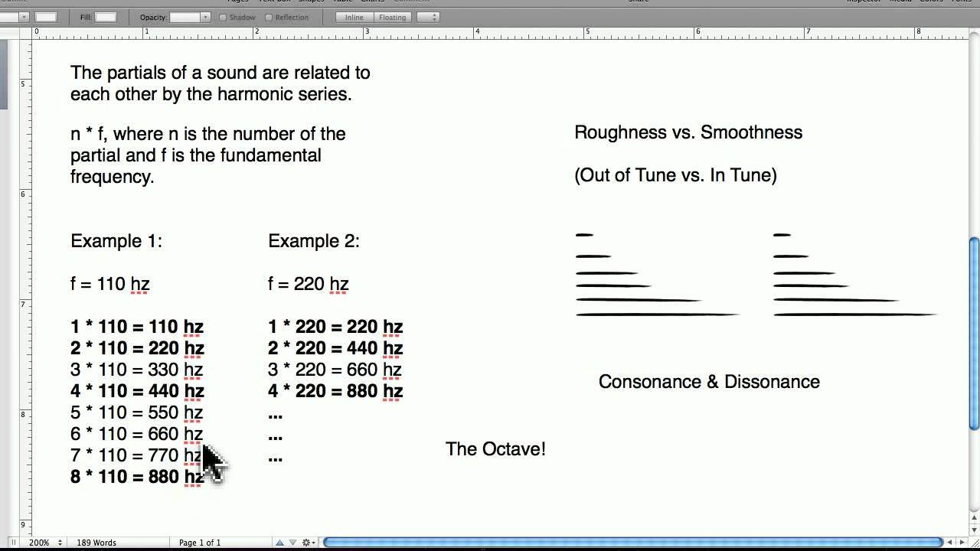Viewport: 980px width, 551px height.
Task: Click the line '1 * 220 = 220 hz'
Action: pos(335,327)
